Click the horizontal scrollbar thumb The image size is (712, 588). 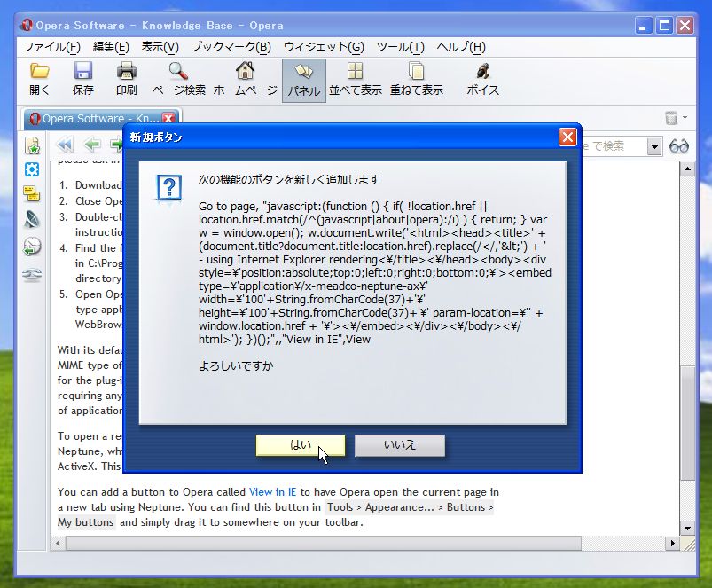324,543
